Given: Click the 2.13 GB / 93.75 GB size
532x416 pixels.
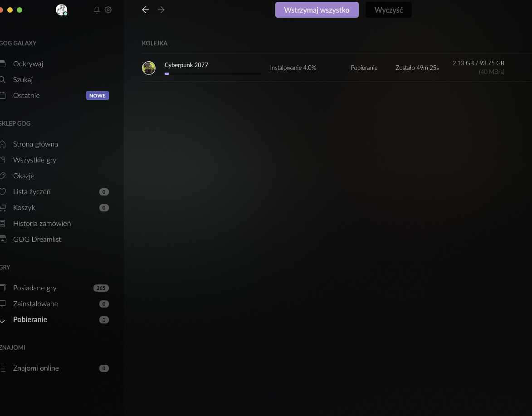Looking at the screenshot, I should coord(478,63).
